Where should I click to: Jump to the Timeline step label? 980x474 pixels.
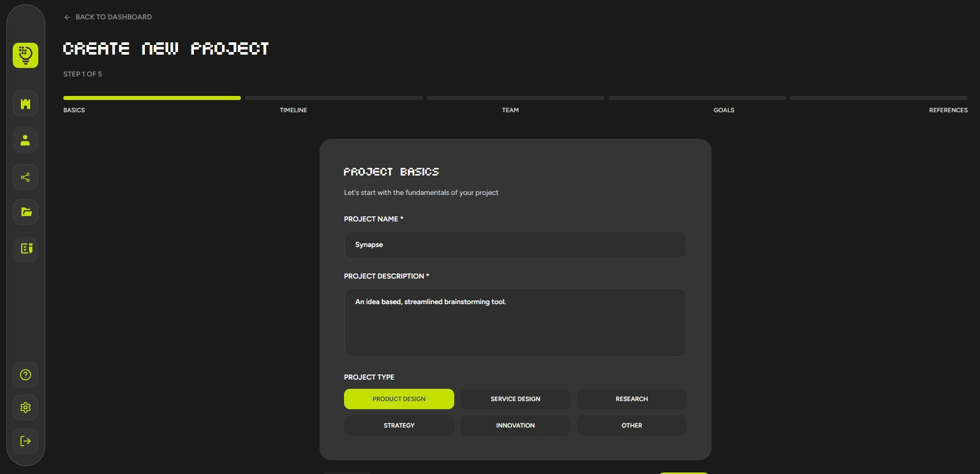tap(293, 110)
